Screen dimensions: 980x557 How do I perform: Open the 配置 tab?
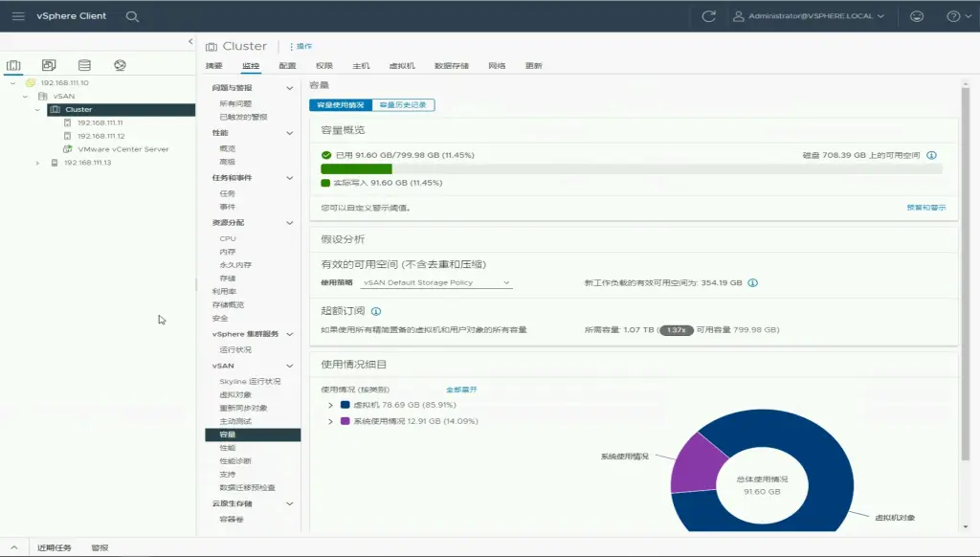coord(287,66)
